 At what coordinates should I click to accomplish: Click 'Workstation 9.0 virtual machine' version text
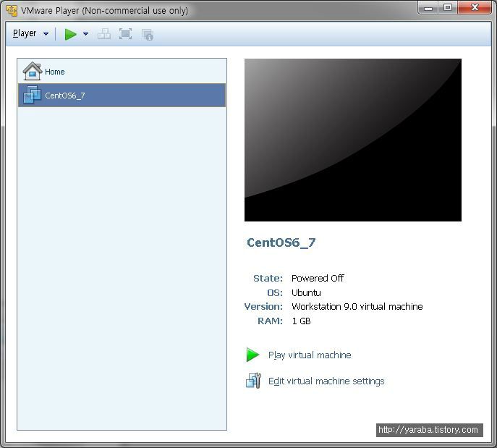coord(357,307)
